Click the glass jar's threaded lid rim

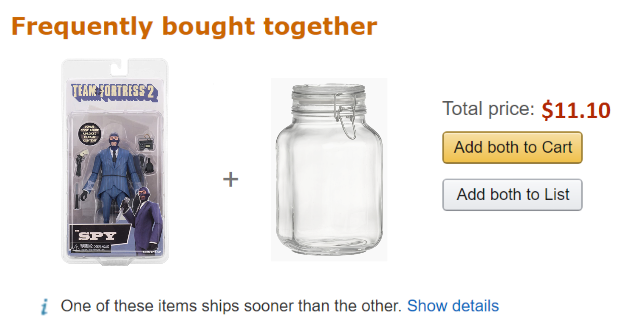coord(328,96)
